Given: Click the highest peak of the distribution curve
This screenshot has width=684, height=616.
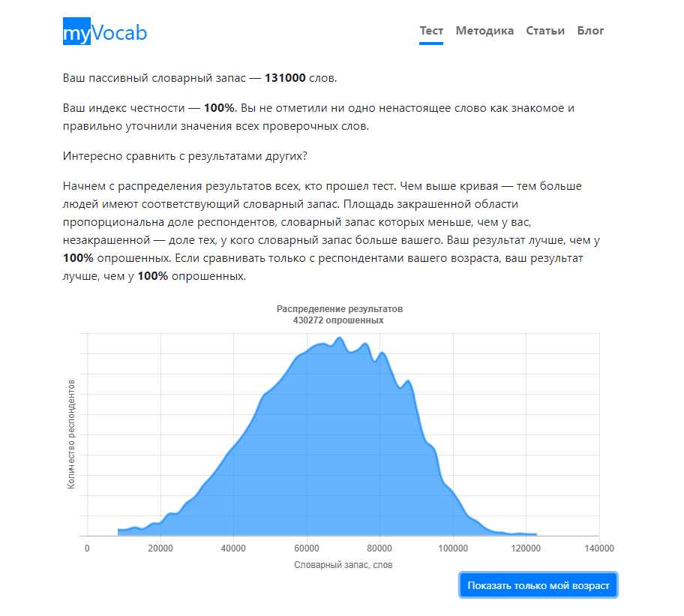Looking at the screenshot, I should click(x=340, y=338).
